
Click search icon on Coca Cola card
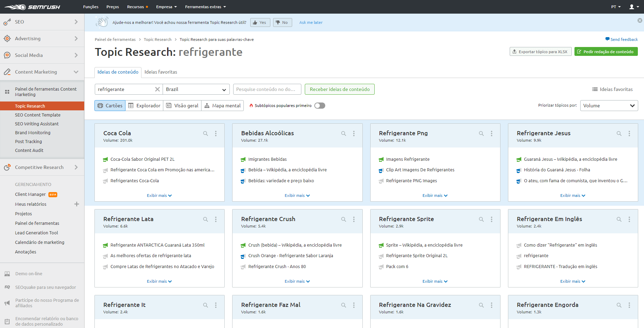coord(206,134)
